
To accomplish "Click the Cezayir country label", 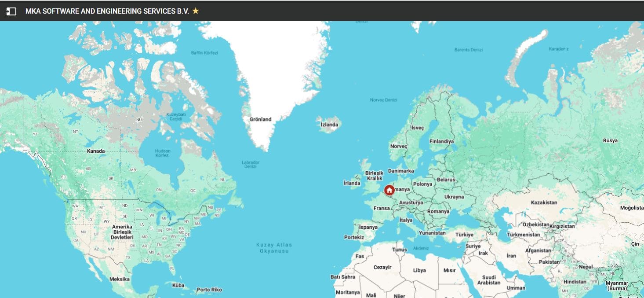I will 382,267.
